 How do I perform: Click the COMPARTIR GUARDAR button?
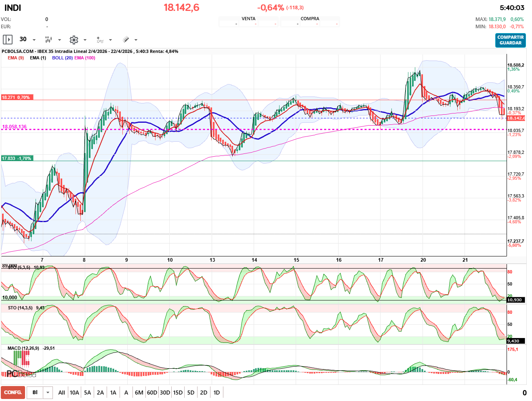pyautogui.click(x=510, y=40)
